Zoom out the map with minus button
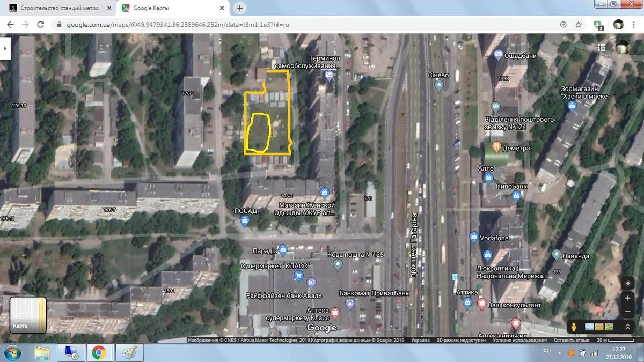This screenshot has height=362, width=644. click(627, 312)
